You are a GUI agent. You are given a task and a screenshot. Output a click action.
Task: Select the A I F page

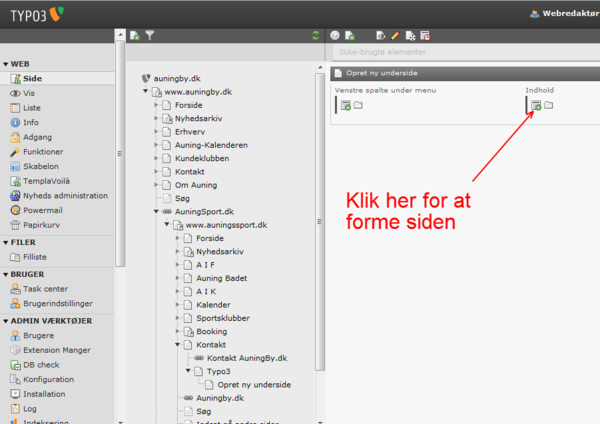pos(205,265)
